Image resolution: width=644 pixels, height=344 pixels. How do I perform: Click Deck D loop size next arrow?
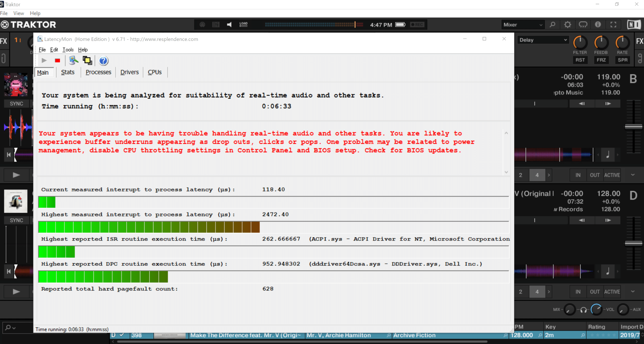coord(549,292)
